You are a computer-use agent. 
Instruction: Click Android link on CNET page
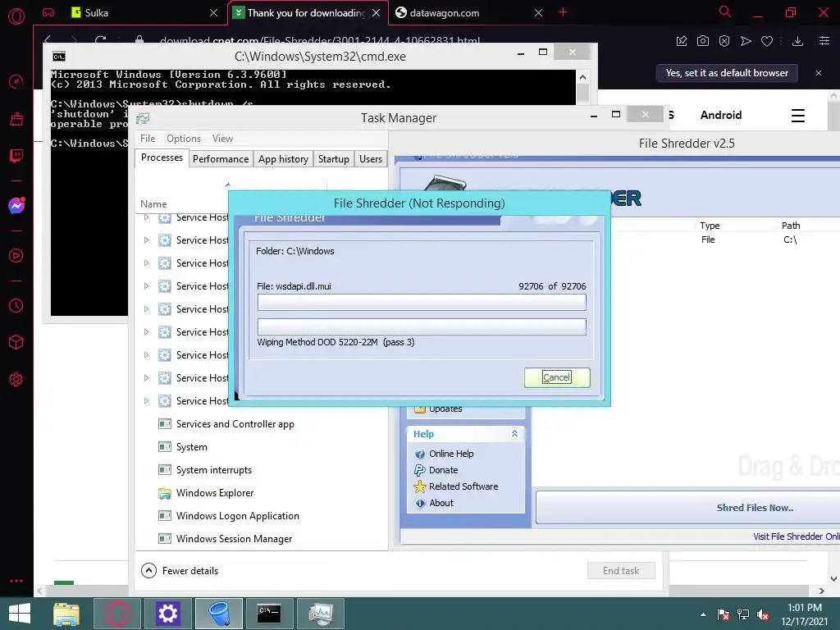click(x=721, y=115)
